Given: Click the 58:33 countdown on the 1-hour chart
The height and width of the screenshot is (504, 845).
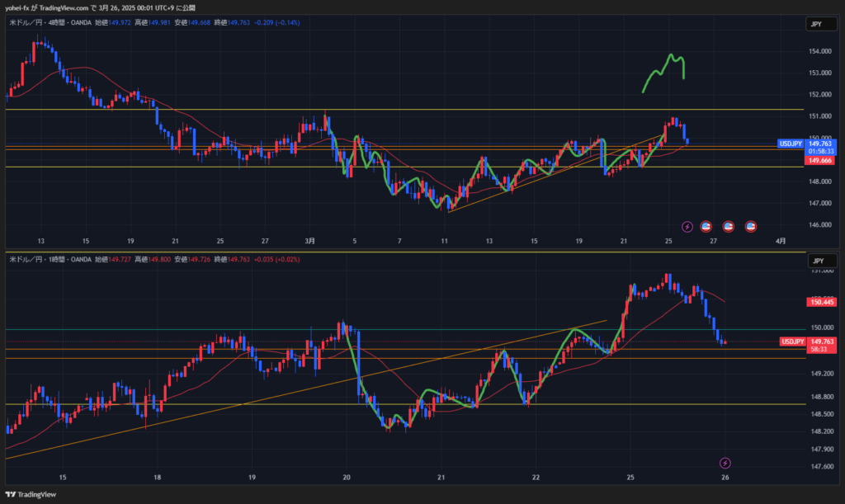Looking at the screenshot, I should click(x=819, y=350).
